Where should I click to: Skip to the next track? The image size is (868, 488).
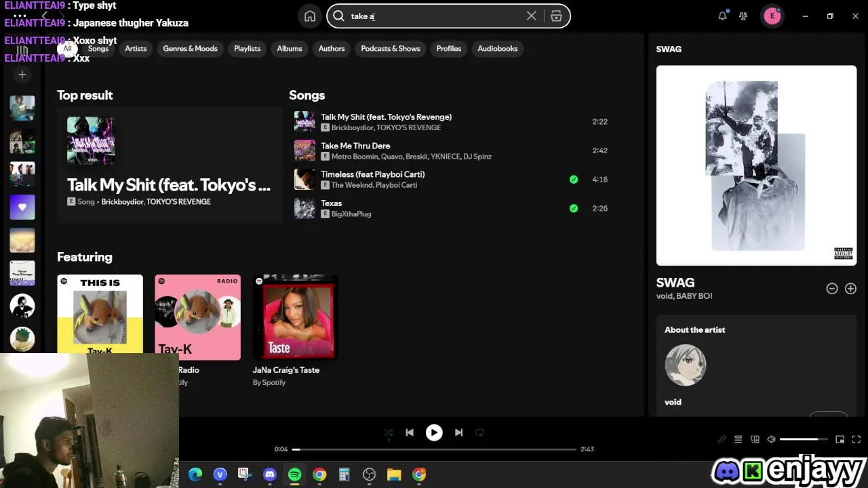[x=458, y=432]
